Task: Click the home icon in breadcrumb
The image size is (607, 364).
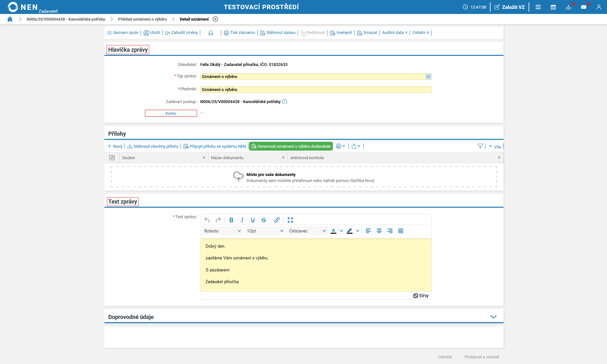Action: click(x=10, y=19)
